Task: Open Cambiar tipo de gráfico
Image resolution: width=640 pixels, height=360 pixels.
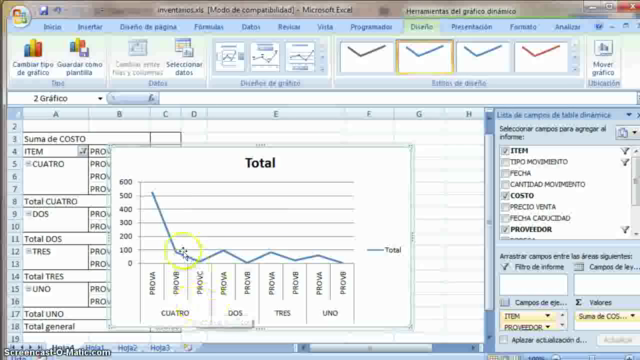Action: pyautogui.click(x=33, y=57)
